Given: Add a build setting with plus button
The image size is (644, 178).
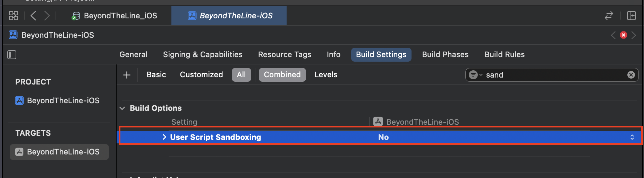Looking at the screenshot, I should [x=127, y=75].
